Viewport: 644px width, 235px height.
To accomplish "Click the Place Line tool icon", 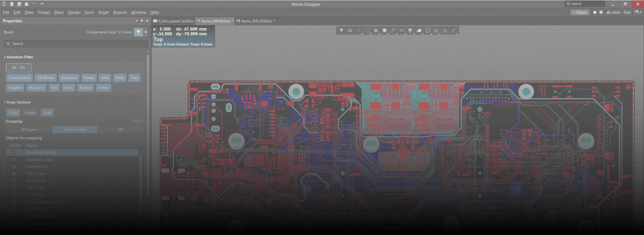I will tap(453, 31).
